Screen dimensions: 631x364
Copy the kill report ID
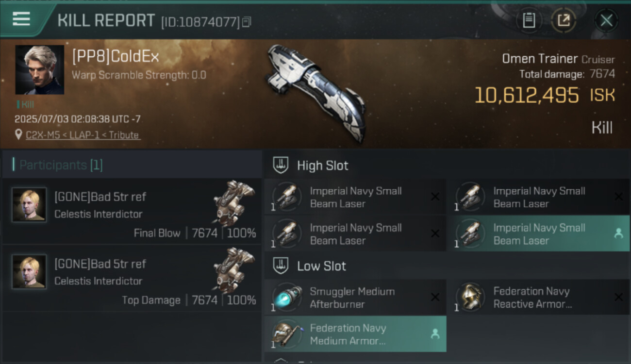click(x=247, y=22)
